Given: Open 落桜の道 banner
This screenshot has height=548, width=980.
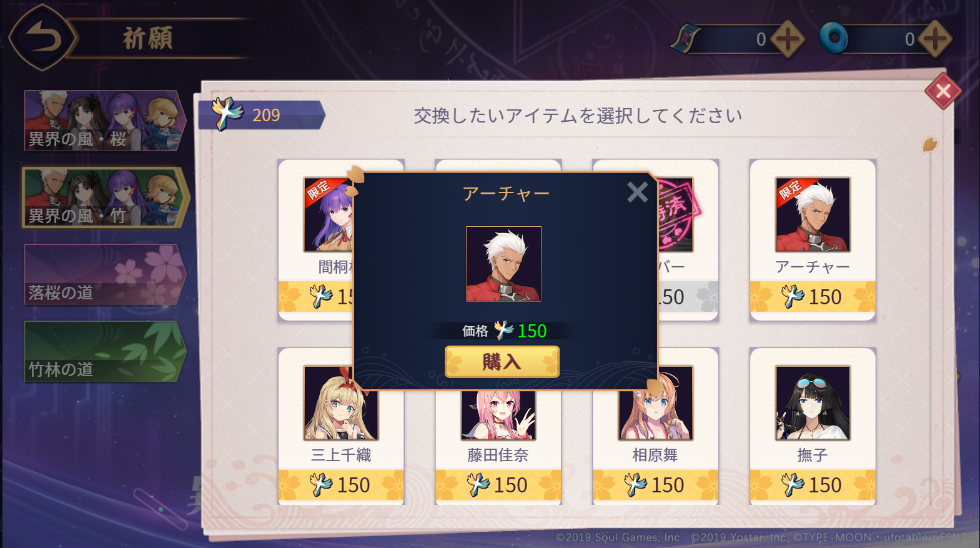Looking at the screenshot, I should (105, 274).
